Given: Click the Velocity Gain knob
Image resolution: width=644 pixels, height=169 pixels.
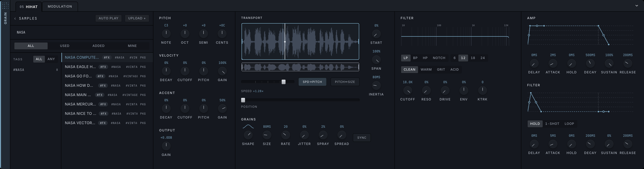Looking at the screenshot, I should coord(222,71).
